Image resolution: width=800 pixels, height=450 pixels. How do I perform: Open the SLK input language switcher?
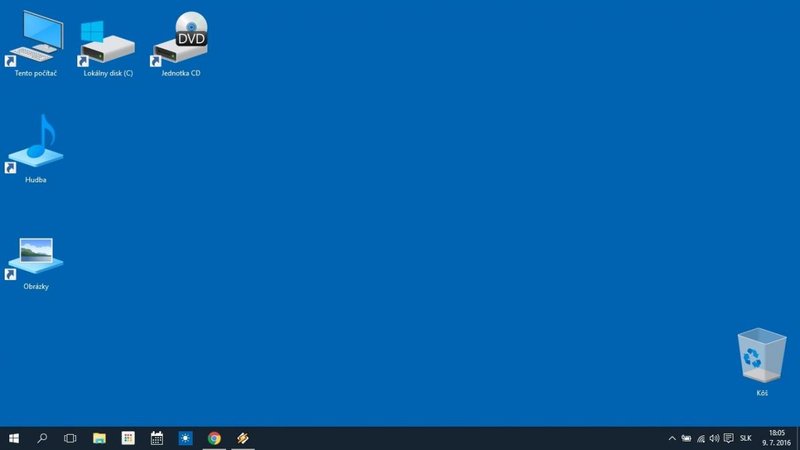pos(746,438)
